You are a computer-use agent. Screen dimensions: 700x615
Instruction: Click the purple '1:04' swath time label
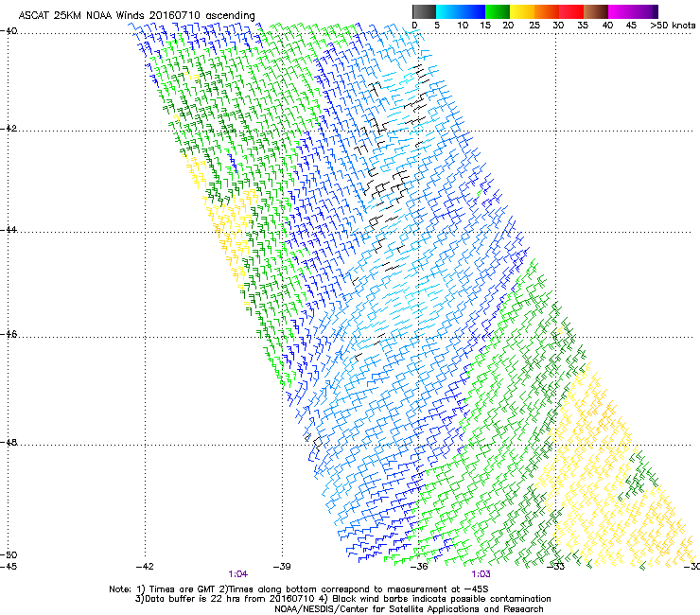coord(238,574)
